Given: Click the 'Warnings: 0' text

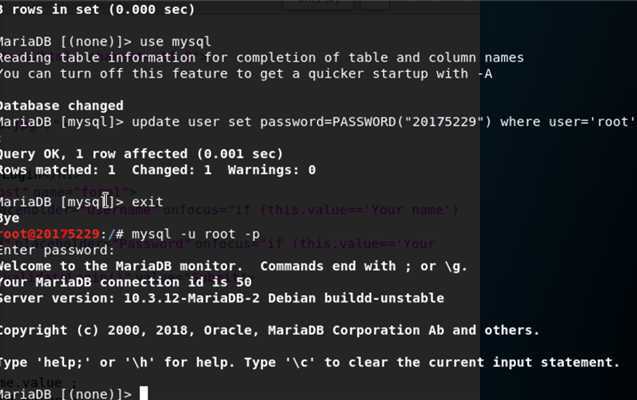Looking at the screenshot, I should 271,170.
